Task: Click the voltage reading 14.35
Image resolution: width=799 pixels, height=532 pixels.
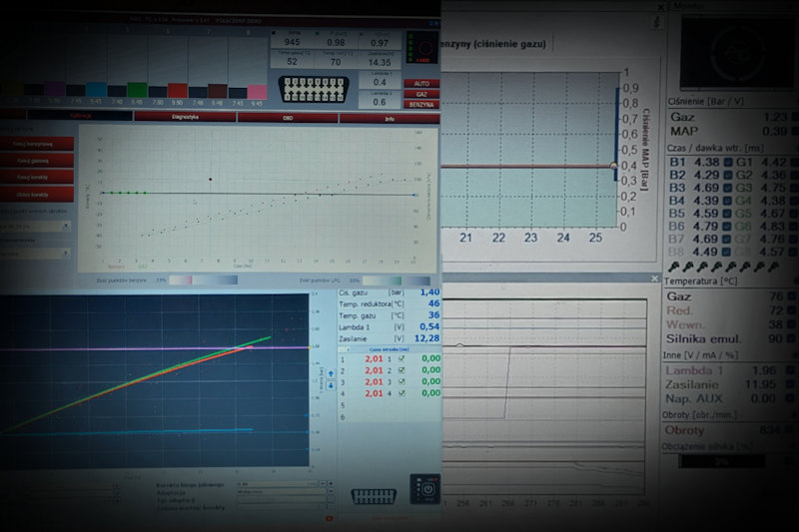Action: coord(380,63)
